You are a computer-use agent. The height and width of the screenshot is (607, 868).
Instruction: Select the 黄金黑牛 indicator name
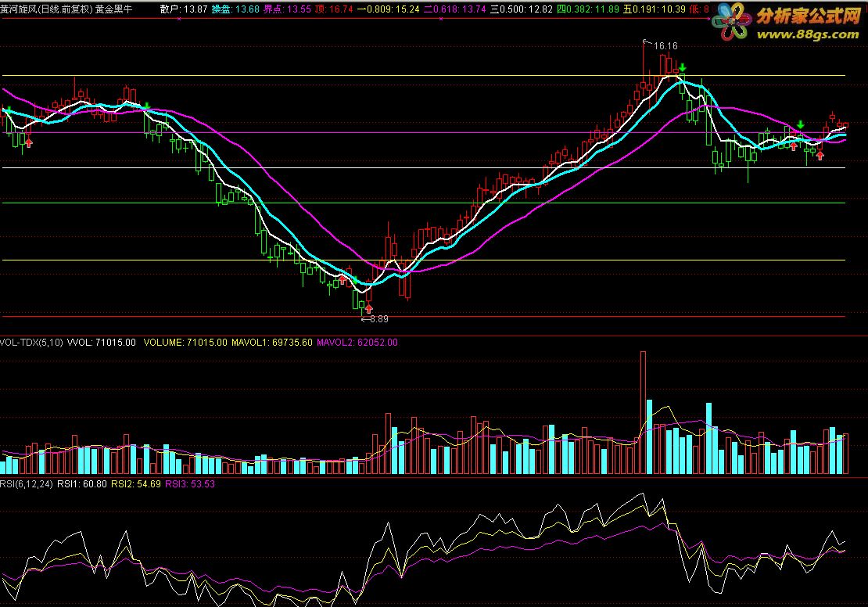(113, 9)
